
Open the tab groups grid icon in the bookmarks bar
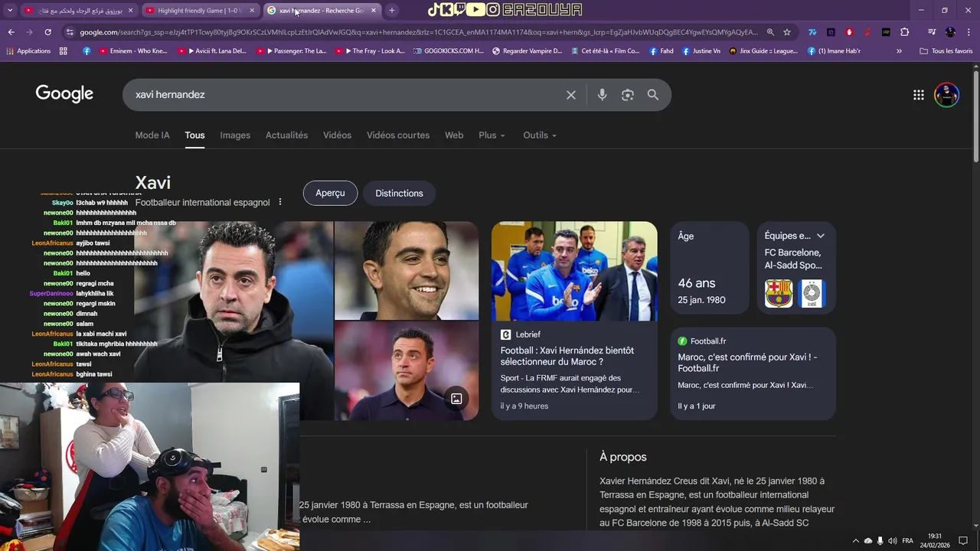click(x=63, y=51)
